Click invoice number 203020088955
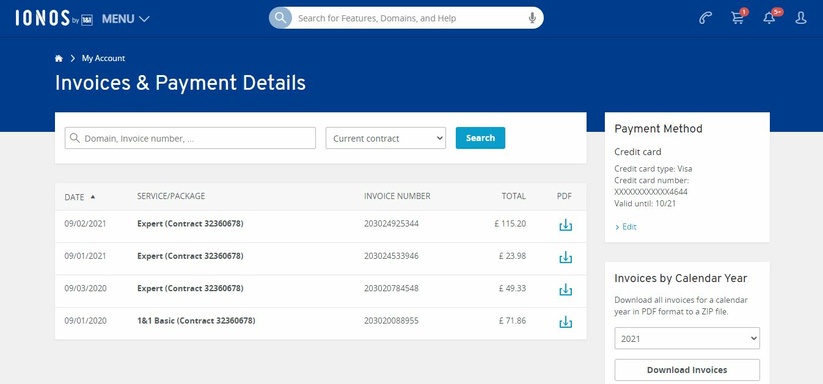The image size is (823, 384). coord(392,321)
